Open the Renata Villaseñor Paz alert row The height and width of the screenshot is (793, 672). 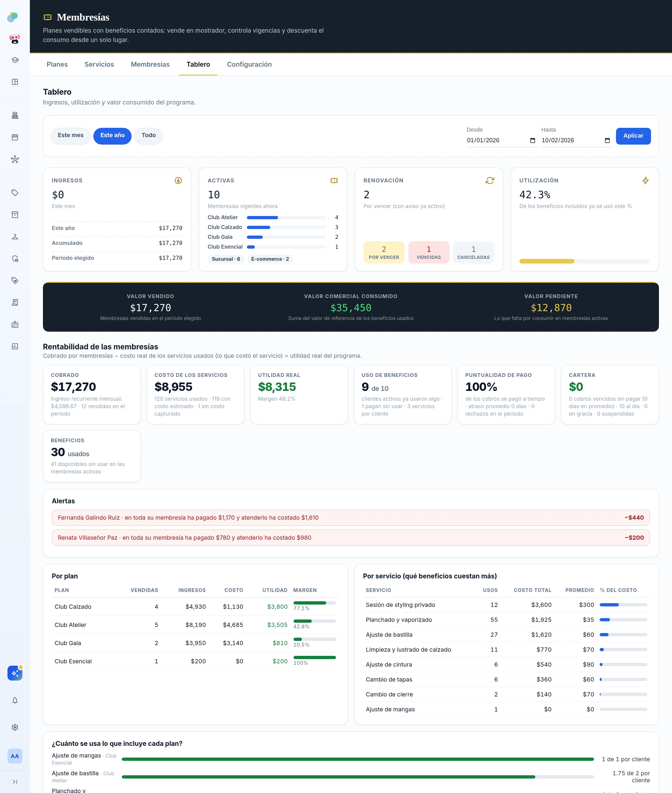coord(350,538)
